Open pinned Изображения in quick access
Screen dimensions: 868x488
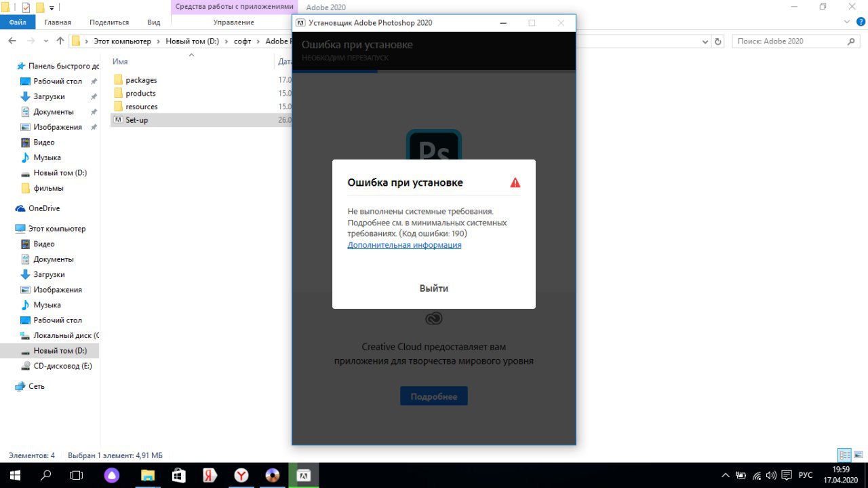(57, 127)
